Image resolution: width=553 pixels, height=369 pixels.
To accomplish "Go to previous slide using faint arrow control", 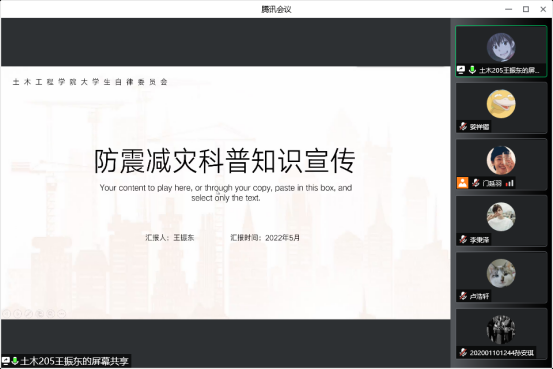I will (6, 313).
